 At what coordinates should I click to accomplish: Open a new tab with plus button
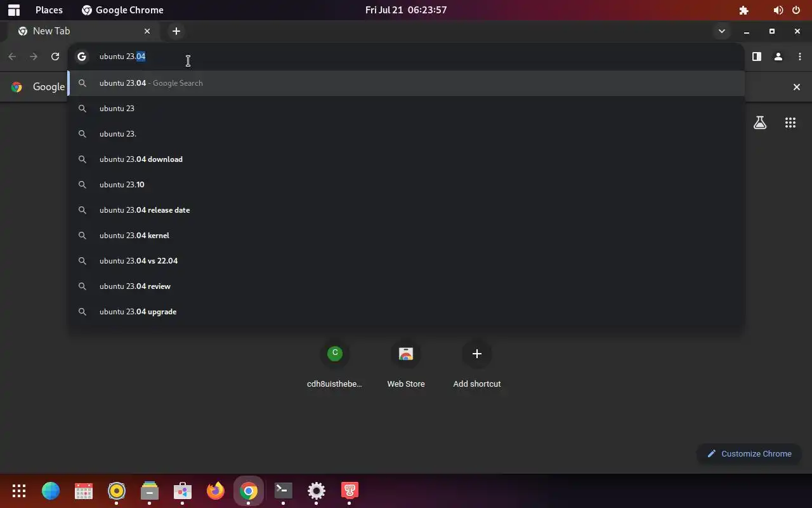[x=176, y=31]
